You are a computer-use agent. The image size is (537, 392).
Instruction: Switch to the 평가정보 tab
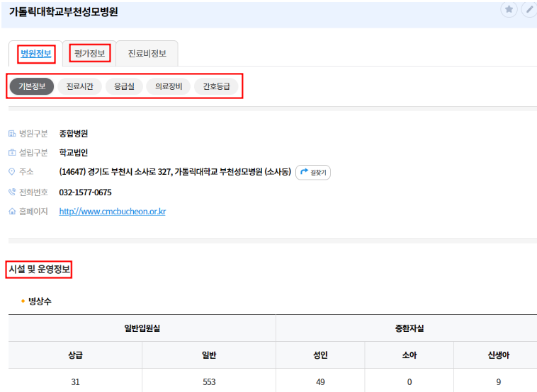90,53
